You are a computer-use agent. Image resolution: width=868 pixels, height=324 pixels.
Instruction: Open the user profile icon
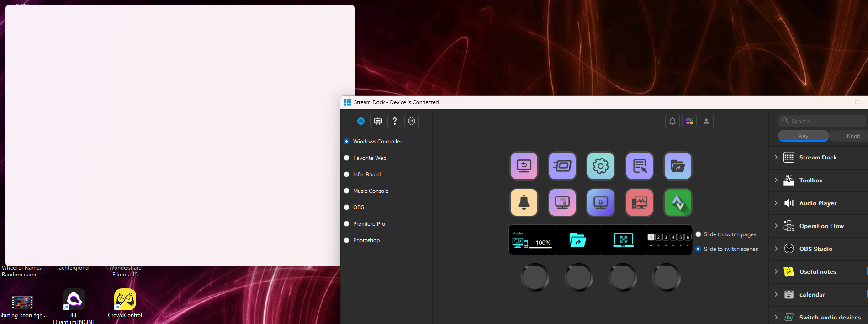pyautogui.click(x=706, y=121)
